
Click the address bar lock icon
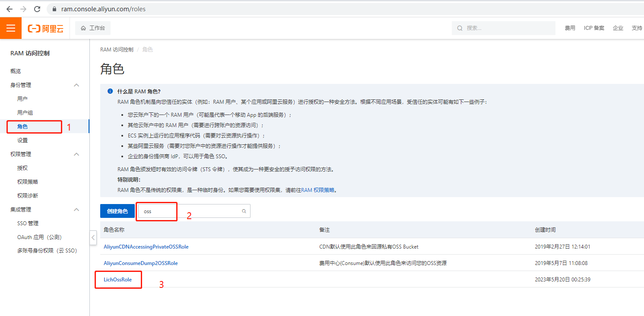pos(54,9)
